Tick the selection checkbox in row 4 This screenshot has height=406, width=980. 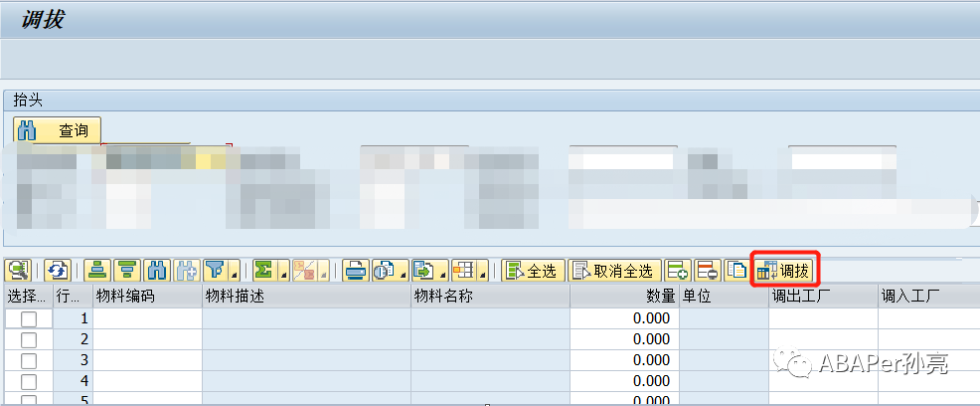pyautogui.click(x=29, y=381)
